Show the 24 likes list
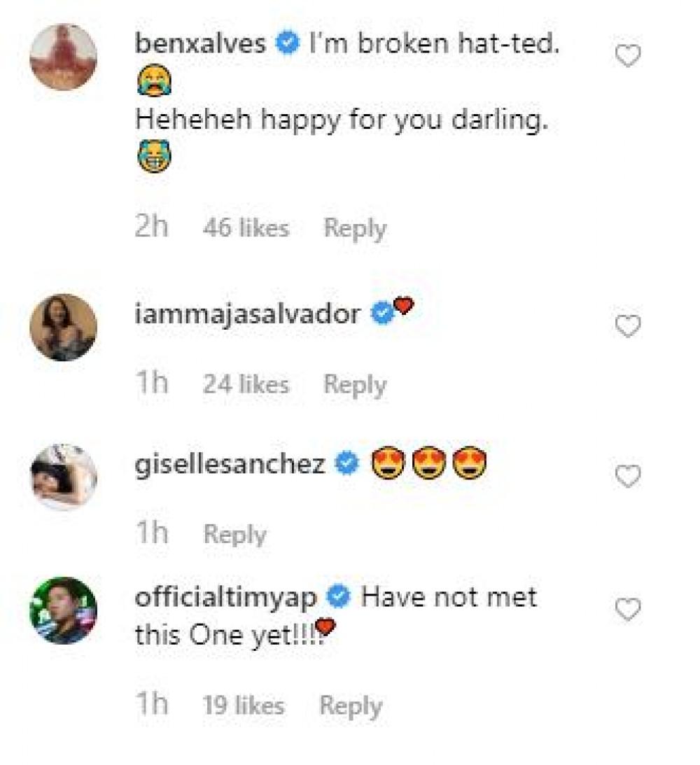The height and width of the screenshot is (765, 700). click(x=246, y=384)
